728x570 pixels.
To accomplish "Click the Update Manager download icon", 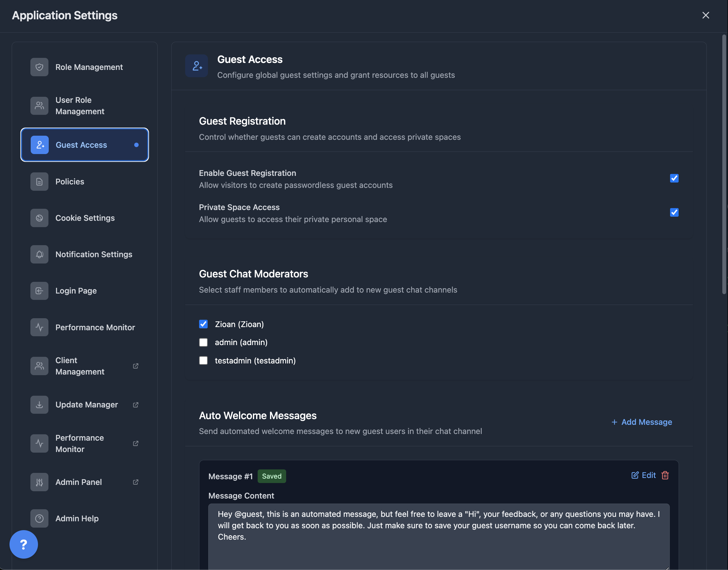I will click(39, 404).
